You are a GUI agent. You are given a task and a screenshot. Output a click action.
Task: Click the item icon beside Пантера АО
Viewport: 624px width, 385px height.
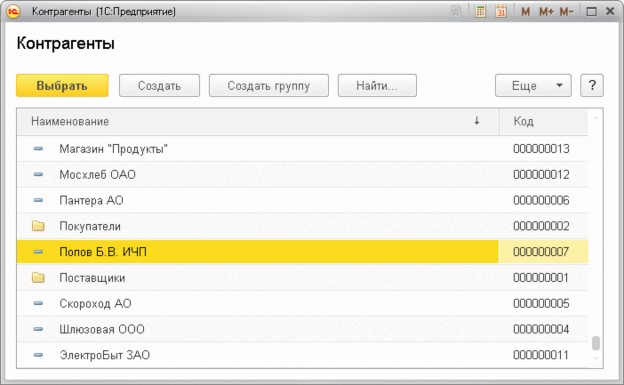pyautogui.click(x=38, y=200)
